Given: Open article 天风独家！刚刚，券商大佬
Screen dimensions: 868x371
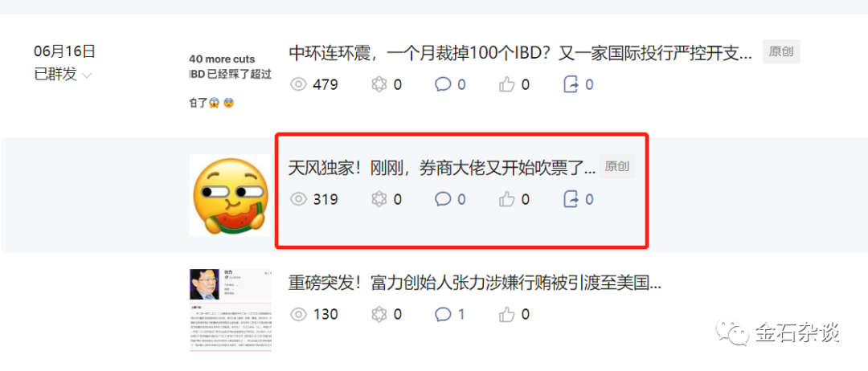Looking at the screenshot, I should click(x=442, y=168).
